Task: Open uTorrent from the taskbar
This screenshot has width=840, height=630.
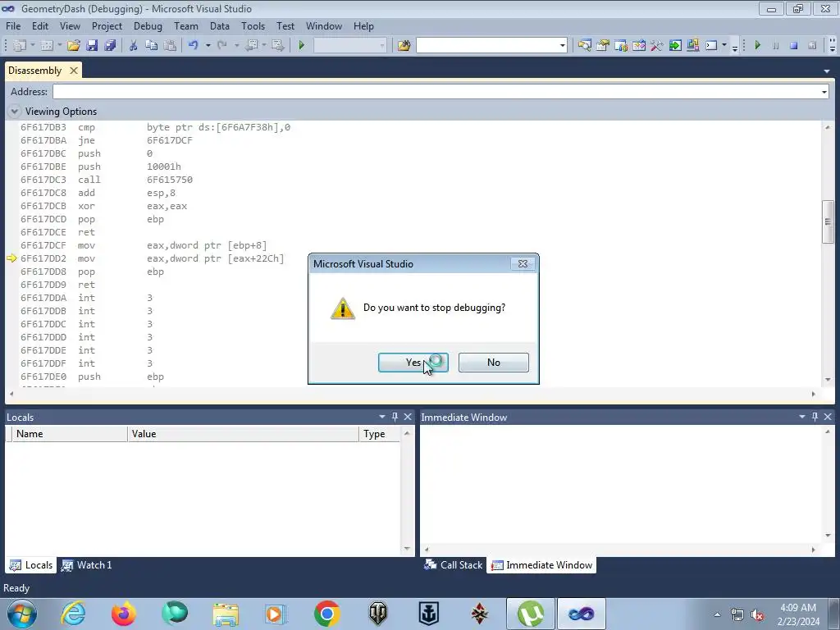Action: [x=531, y=614]
